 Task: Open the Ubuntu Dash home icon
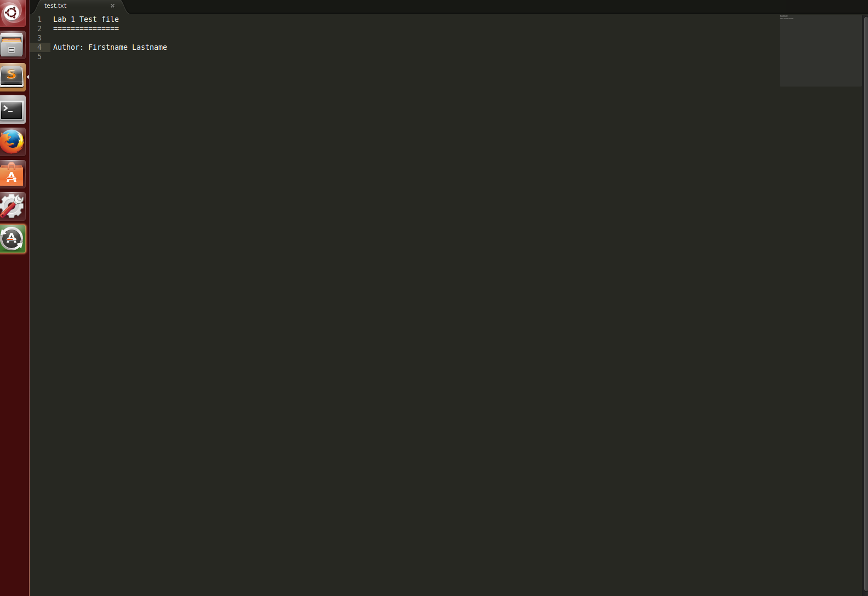12,13
